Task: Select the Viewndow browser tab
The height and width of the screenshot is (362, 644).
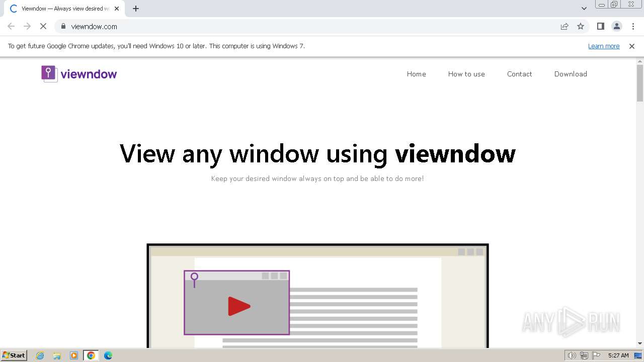Action: click(x=64, y=9)
